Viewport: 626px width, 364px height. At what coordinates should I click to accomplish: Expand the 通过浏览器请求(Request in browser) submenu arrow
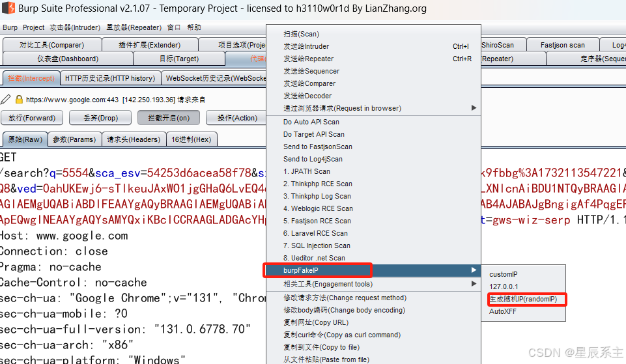point(474,107)
